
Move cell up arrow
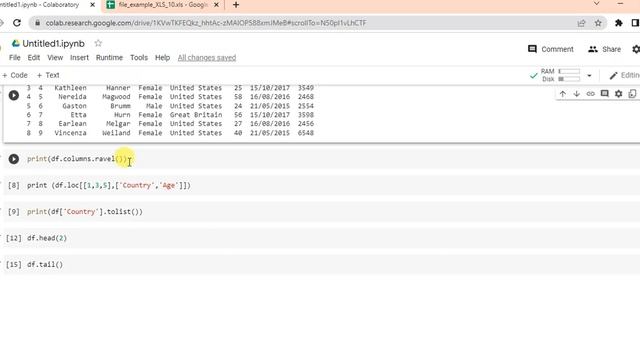click(563, 94)
